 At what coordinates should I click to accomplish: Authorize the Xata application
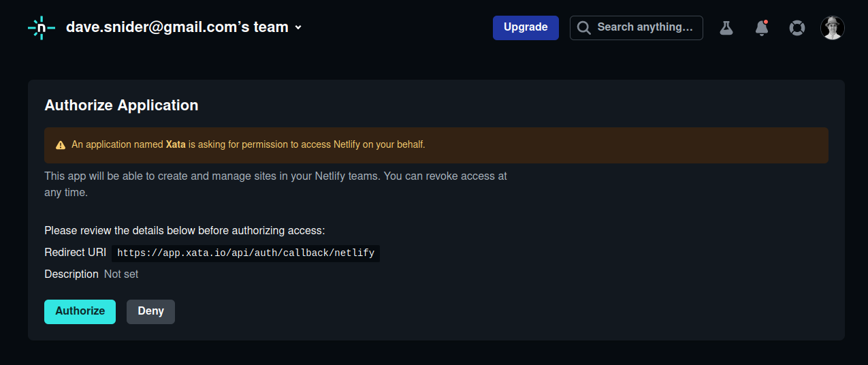(80, 311)
